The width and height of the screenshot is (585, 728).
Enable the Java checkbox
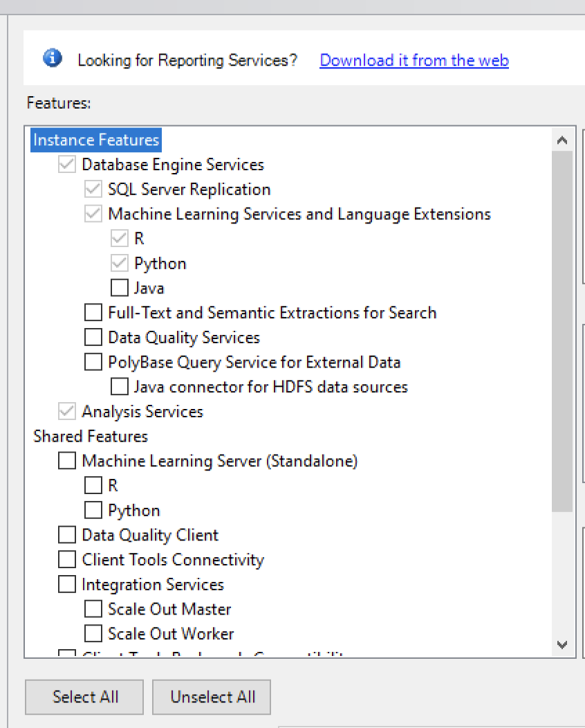(120, 288)
